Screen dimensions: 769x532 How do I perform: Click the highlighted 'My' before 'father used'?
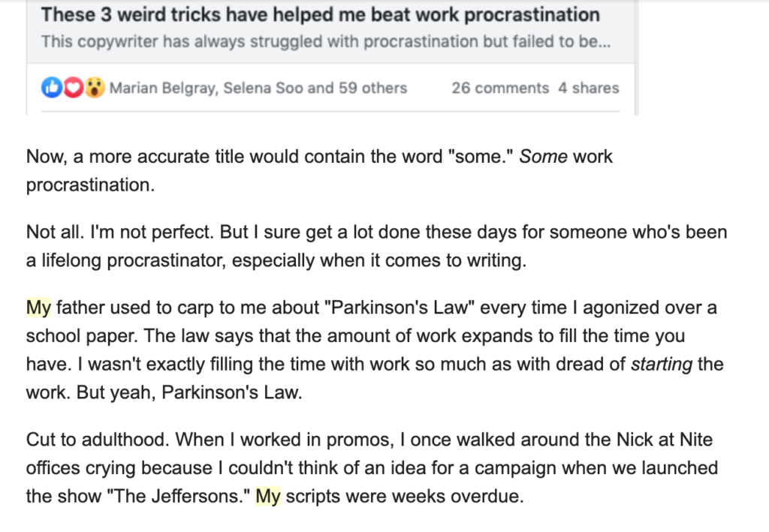pyautogui.click(x=38, y=308)
